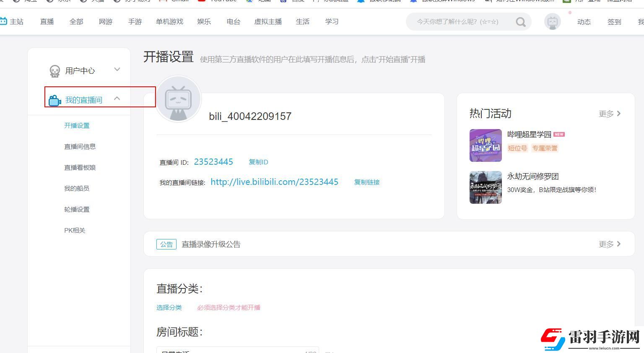Open the 哔哩超星学园 activity thumbnail
The height and width of the screenshot is (353, 644).
(x=486, y=145)
